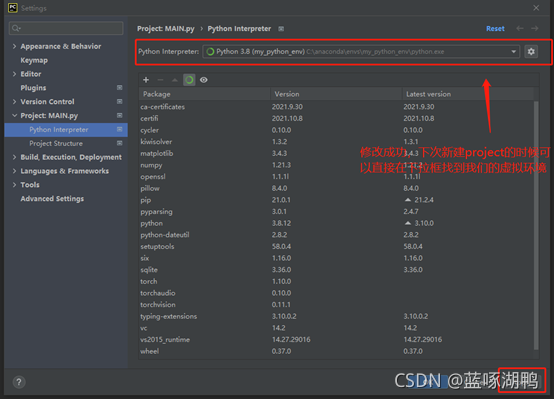Click the forward navigation arrow
Image resolution: width=554 pixels, height=399 pixels.
(535, 28)
